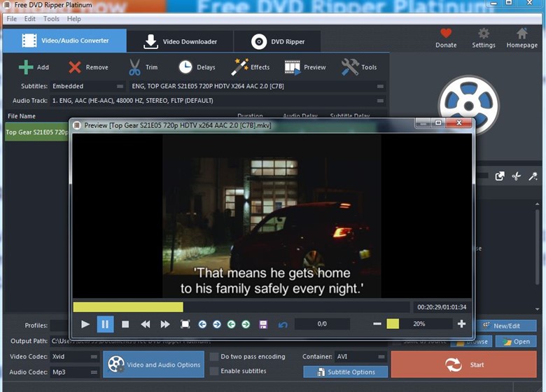Click the magic wand icon on right panel
This screenshot has width=546, height=392.
tap(533, 176)
